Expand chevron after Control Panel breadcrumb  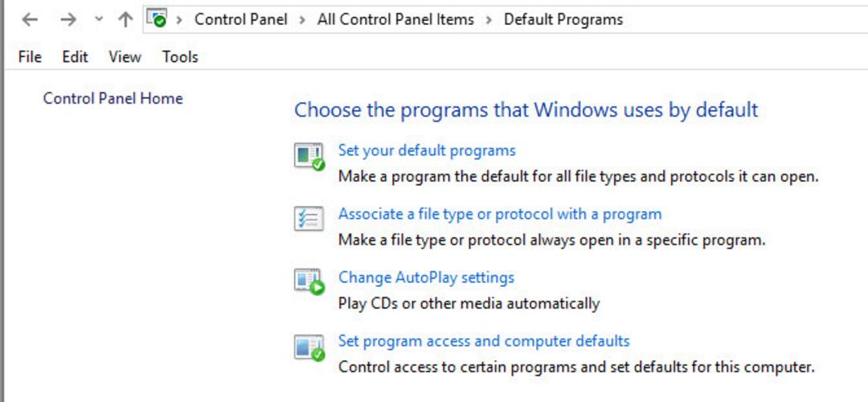click(301, 20)
